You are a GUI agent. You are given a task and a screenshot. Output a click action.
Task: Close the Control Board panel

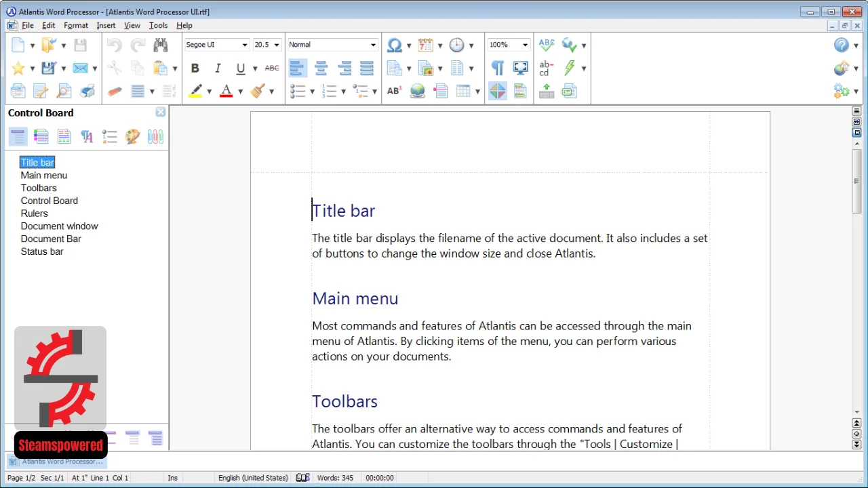tap(160, 113)
